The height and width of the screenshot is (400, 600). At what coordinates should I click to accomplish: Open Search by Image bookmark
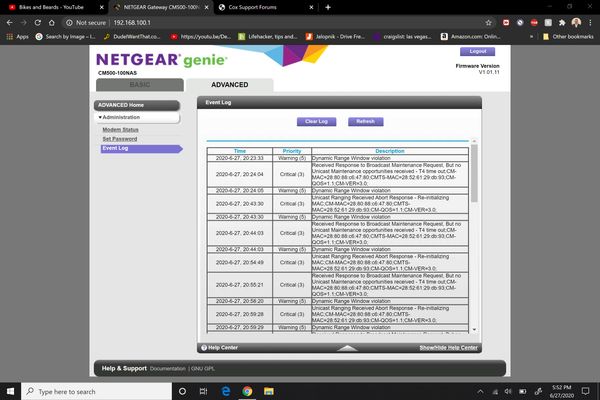(65, 37)
